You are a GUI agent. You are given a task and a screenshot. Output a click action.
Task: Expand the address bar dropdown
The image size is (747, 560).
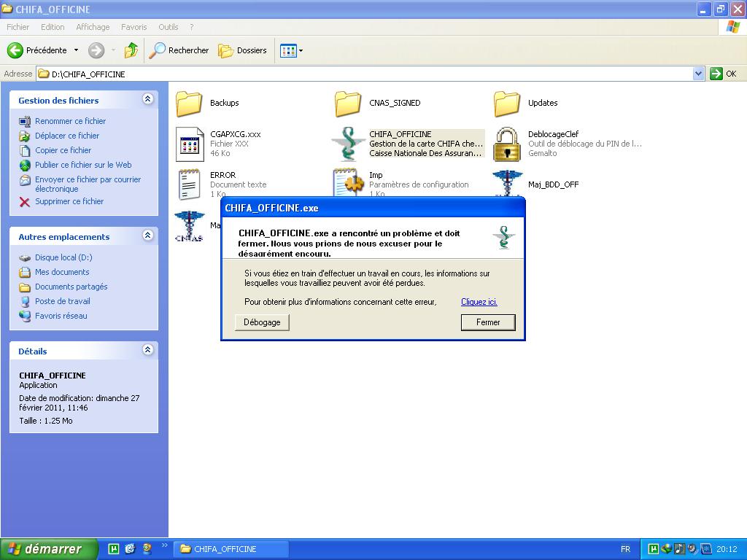pos(698,74)
